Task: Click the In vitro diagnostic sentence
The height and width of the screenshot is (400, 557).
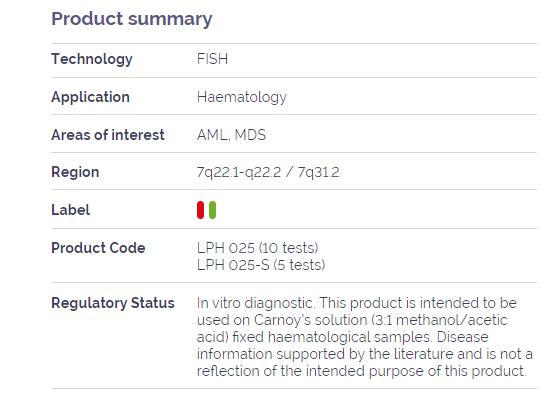Action: 255,303
